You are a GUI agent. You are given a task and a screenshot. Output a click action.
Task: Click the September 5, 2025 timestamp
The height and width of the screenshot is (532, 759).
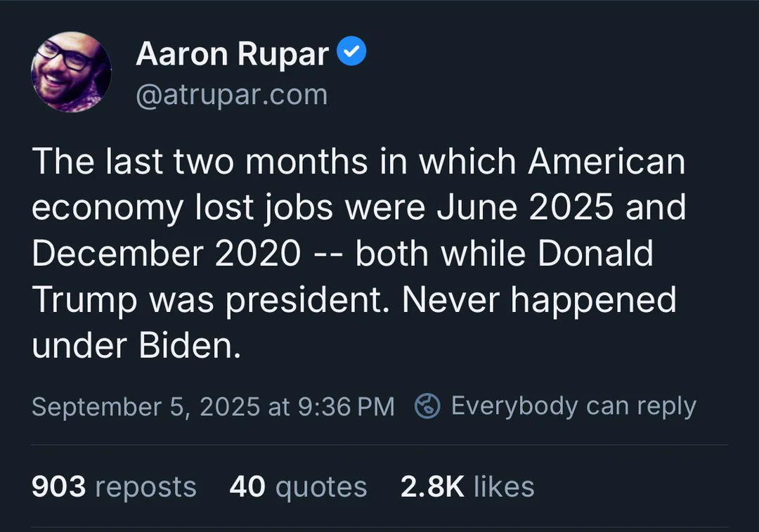coord(213,407)
